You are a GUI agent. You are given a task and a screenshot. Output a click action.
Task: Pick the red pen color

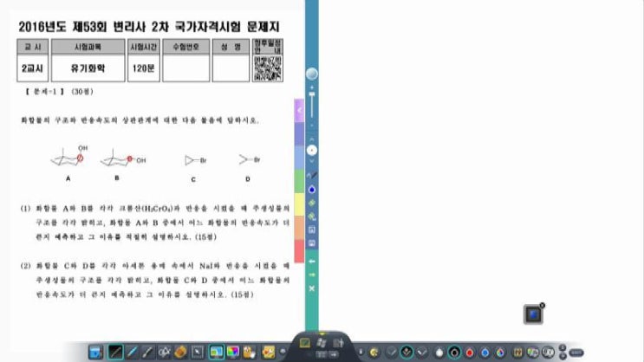[470, 352]
